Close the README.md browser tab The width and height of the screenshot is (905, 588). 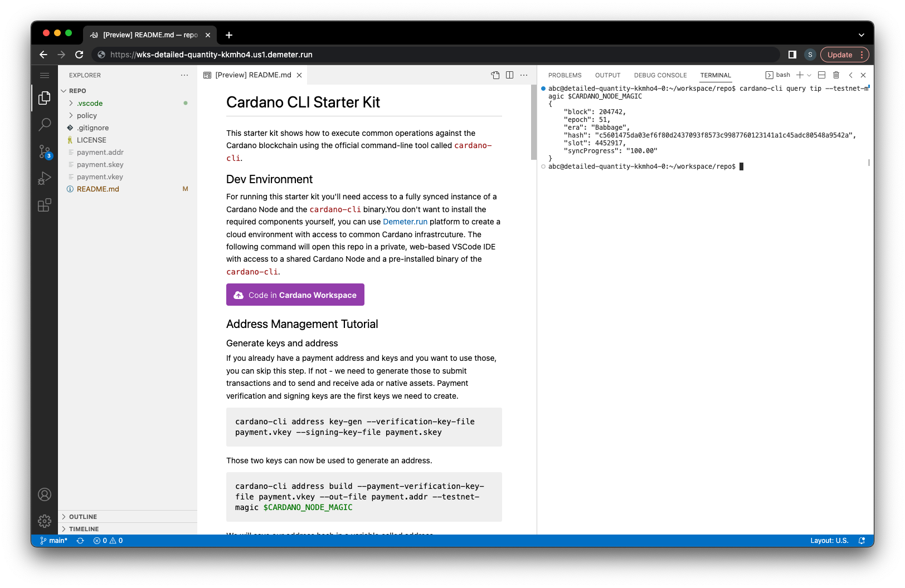click(x=208, y=35)
